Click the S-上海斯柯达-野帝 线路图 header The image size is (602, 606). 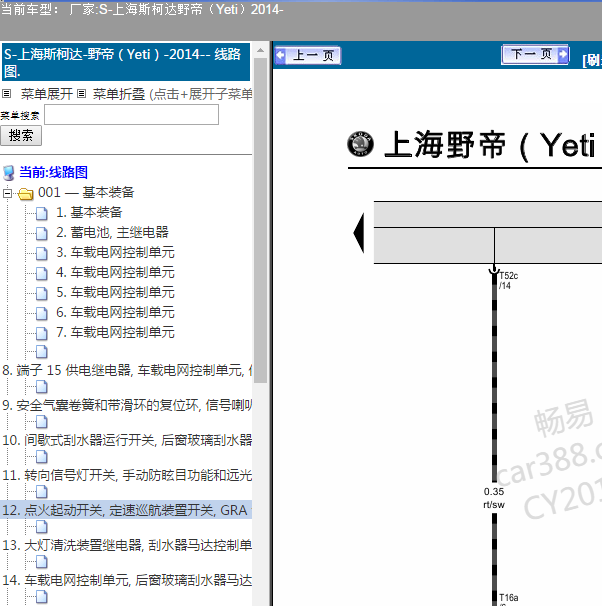click(x=126, y=62)
